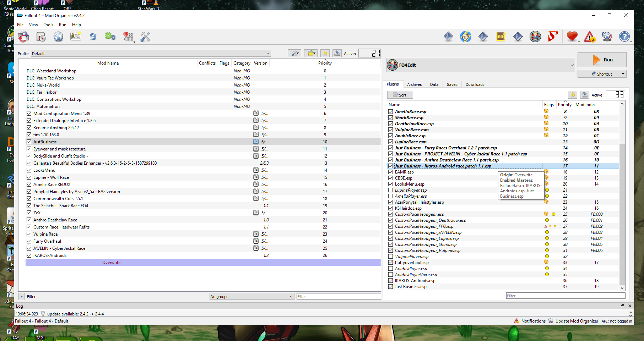This screenshot has height=341, width=644.
Task: Open the folder list button above mod list
Action: [x=311, y=53]
